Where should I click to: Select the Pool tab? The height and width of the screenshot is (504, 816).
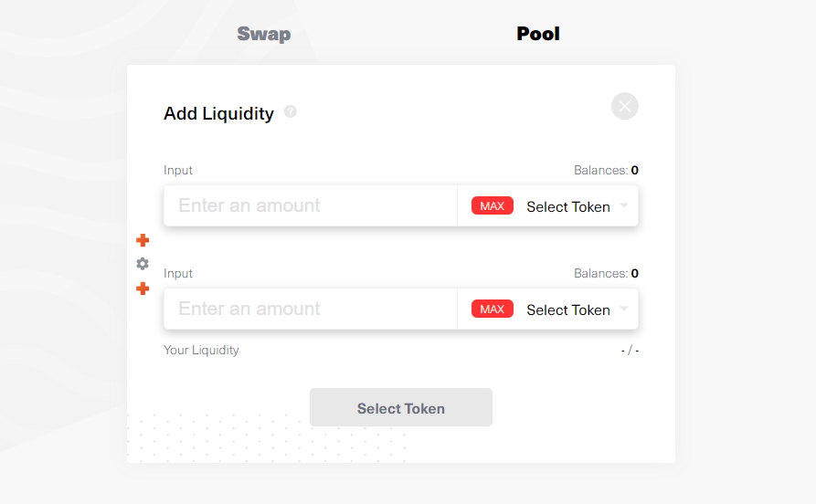[538, 34]
